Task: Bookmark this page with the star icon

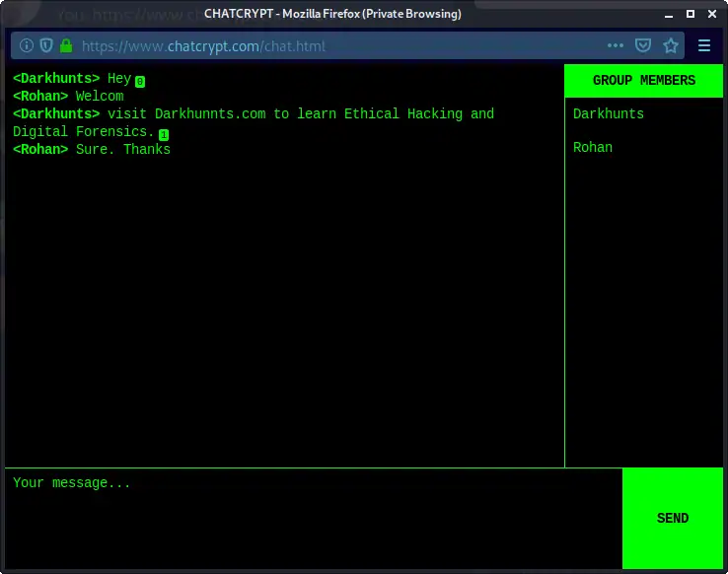Action: 671,45
